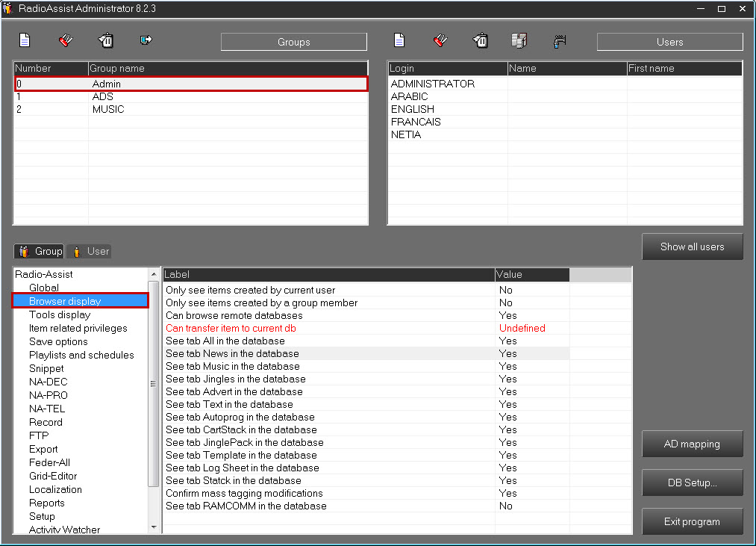The height and width of the screenshot is (546, 756).
Task: Select the MUSIC group row
Action: click(108, 109)
